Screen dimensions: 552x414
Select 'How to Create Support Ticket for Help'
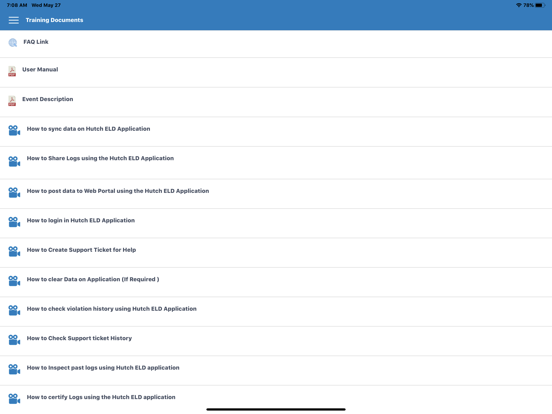point(276,252)
